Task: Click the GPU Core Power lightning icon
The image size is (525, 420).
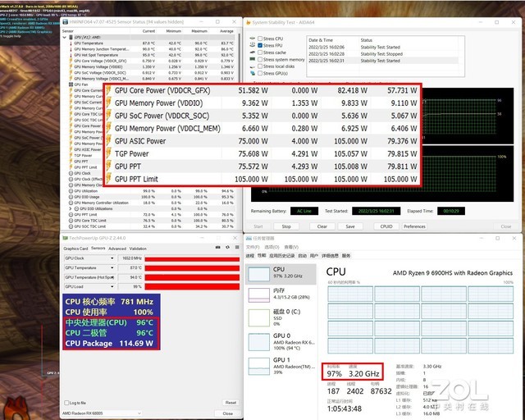Action: tap(108, 89)
